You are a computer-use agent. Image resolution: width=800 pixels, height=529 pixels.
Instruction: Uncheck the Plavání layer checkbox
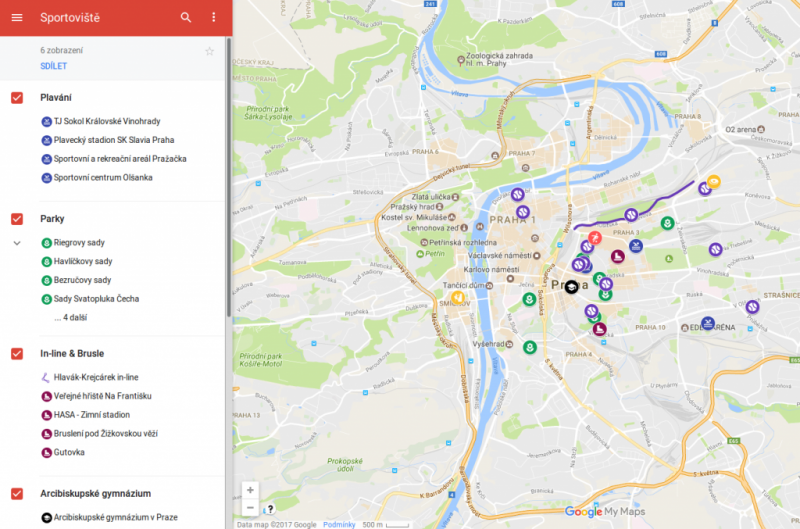point(17,98)
